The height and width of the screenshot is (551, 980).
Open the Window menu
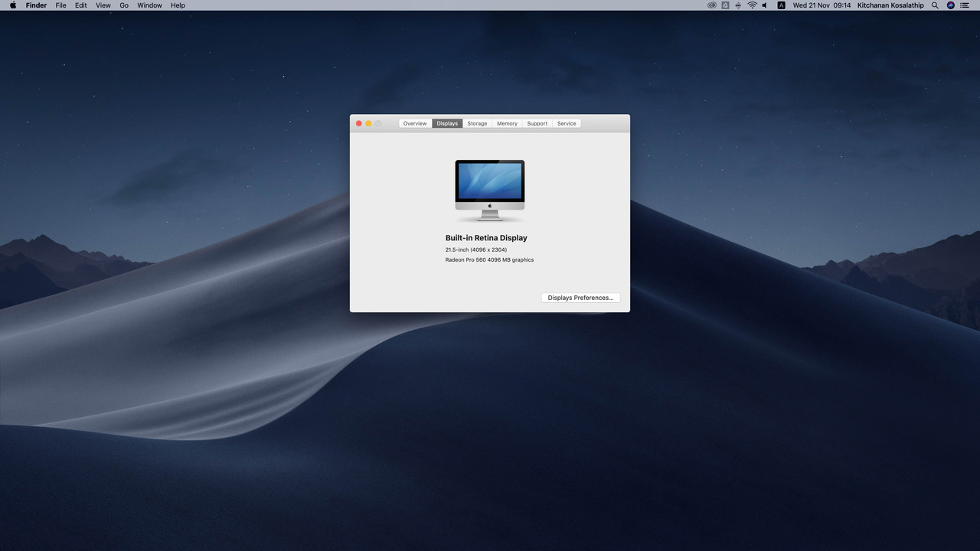(x=149, y=5)
